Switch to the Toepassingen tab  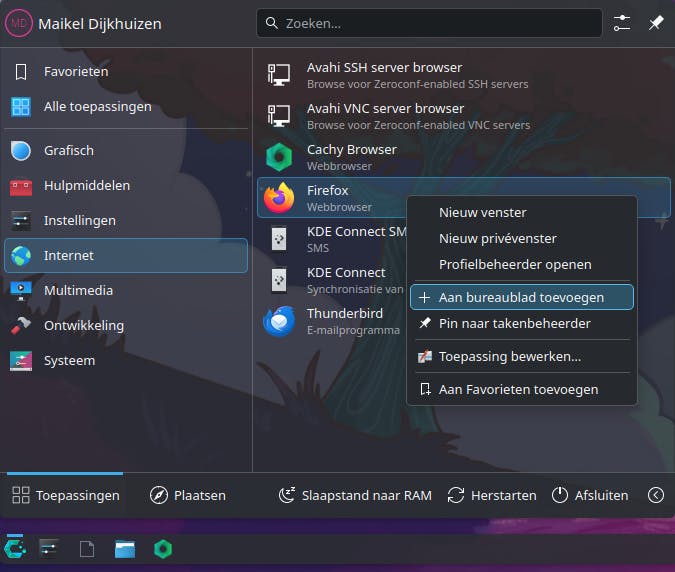coord(65,495)
